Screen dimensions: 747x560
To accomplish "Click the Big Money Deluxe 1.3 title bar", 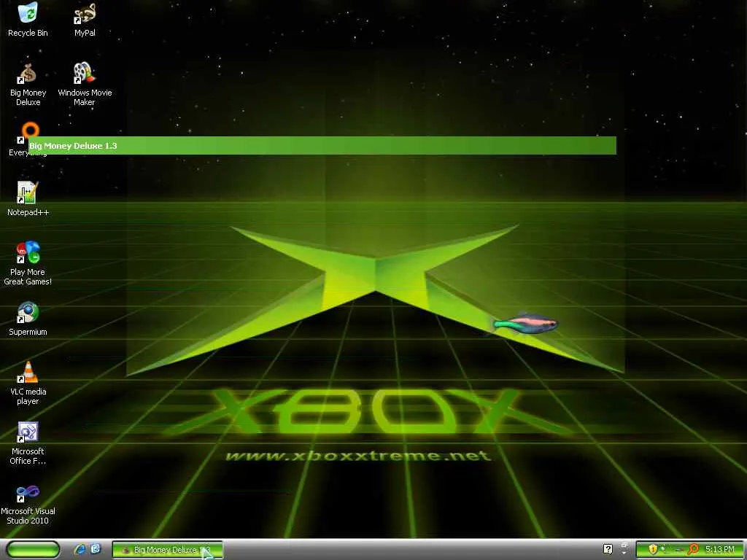I will pos(322,146).
